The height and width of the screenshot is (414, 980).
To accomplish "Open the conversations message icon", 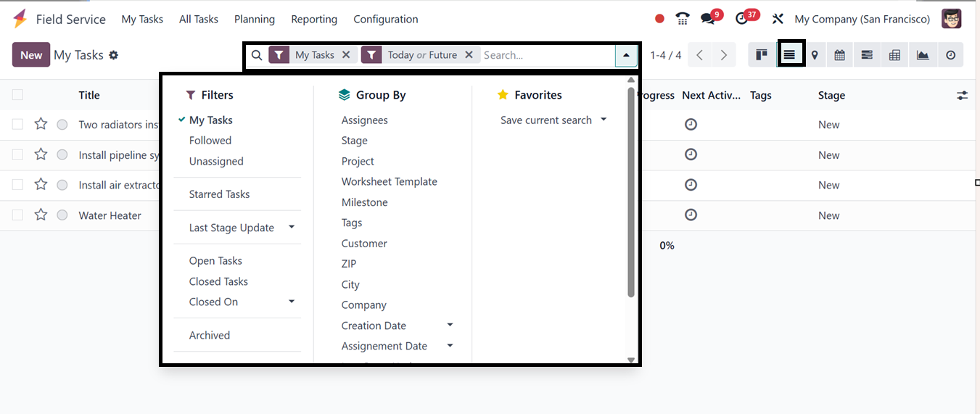I will (x=707, y=19).
